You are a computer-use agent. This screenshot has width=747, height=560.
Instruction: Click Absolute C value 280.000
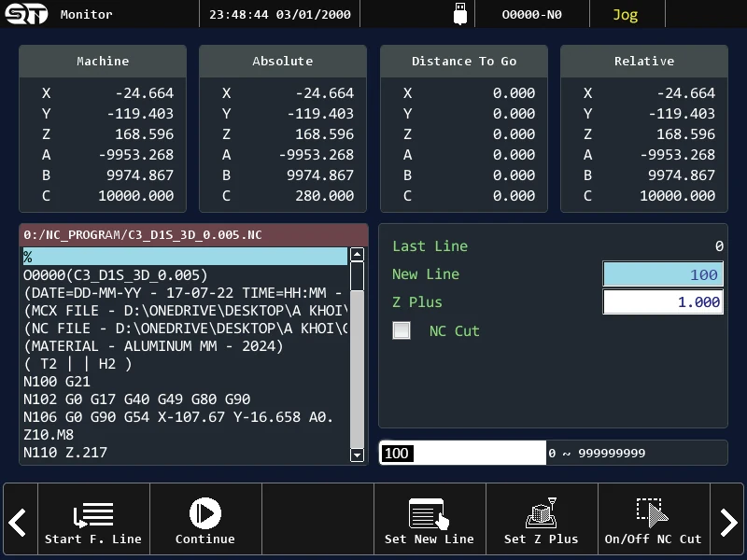(324, 196)
